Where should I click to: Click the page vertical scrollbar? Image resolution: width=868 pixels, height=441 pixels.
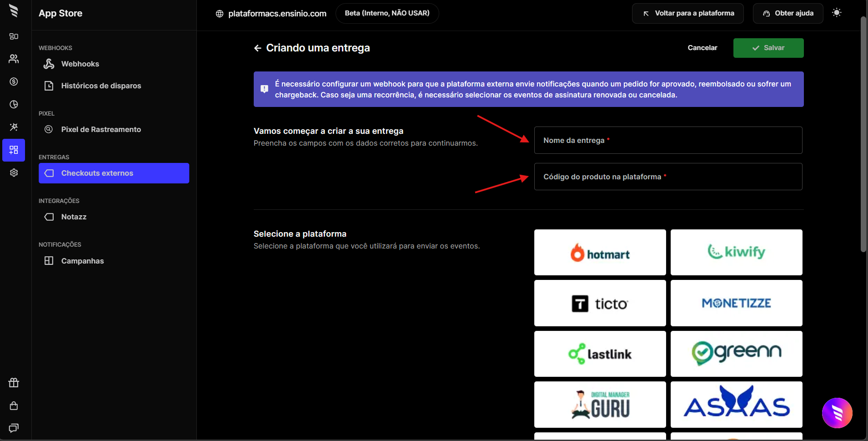click(x=863, y=137)
